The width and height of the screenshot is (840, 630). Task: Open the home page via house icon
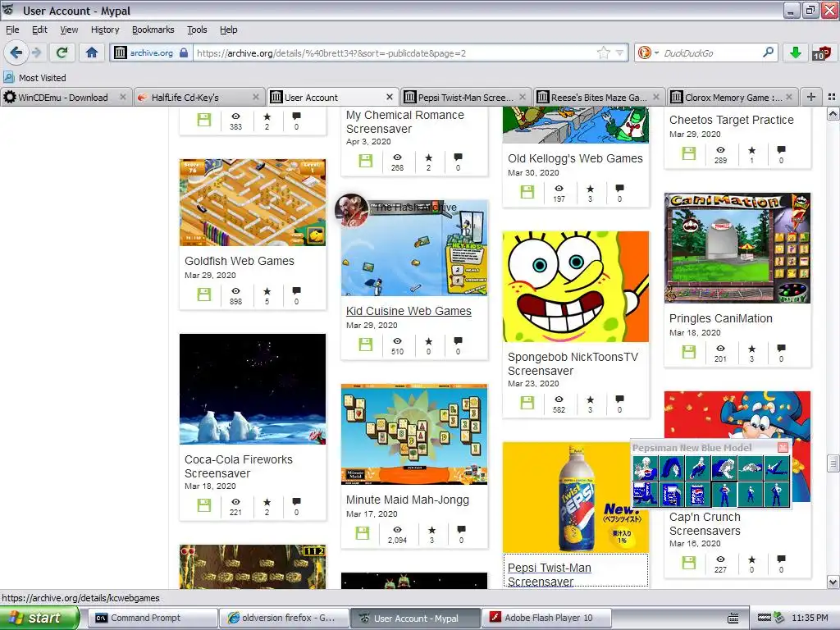[92, 52]
